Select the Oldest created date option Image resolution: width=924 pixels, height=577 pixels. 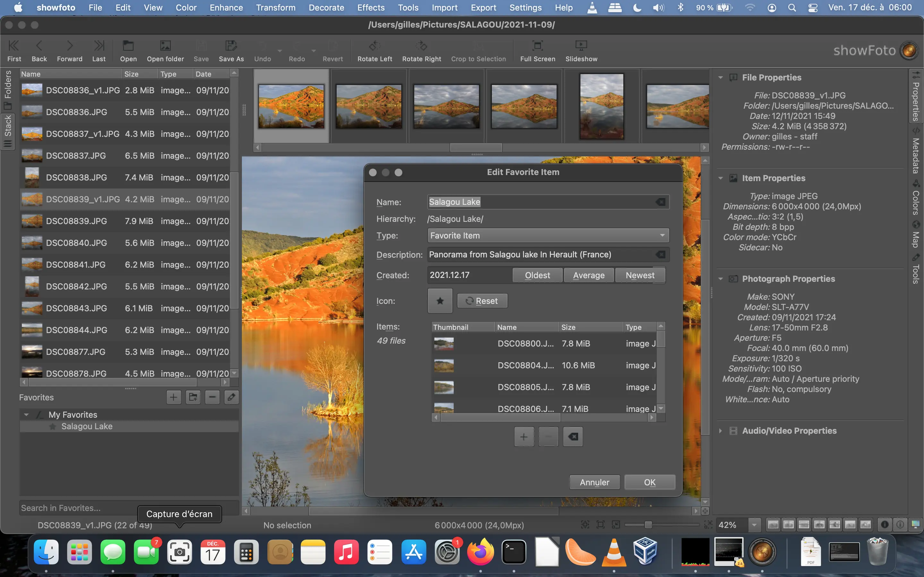[x=537, y=275]
